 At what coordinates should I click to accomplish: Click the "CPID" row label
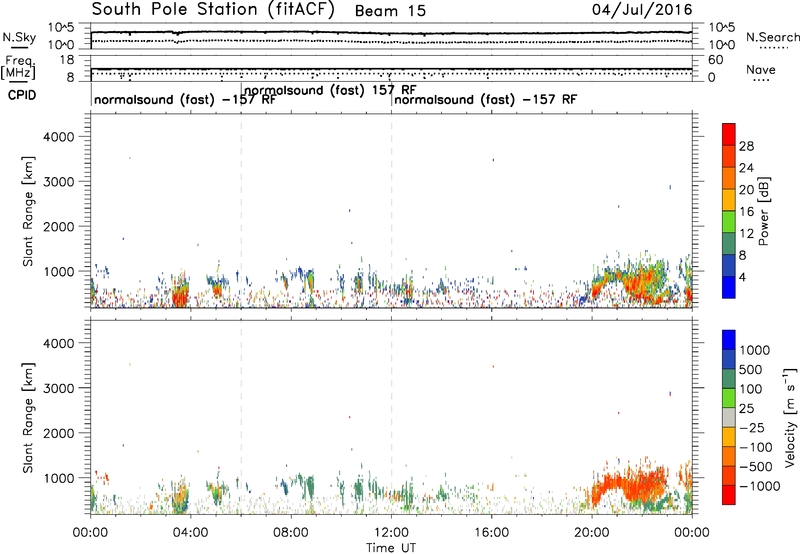[x=22, y=95]
